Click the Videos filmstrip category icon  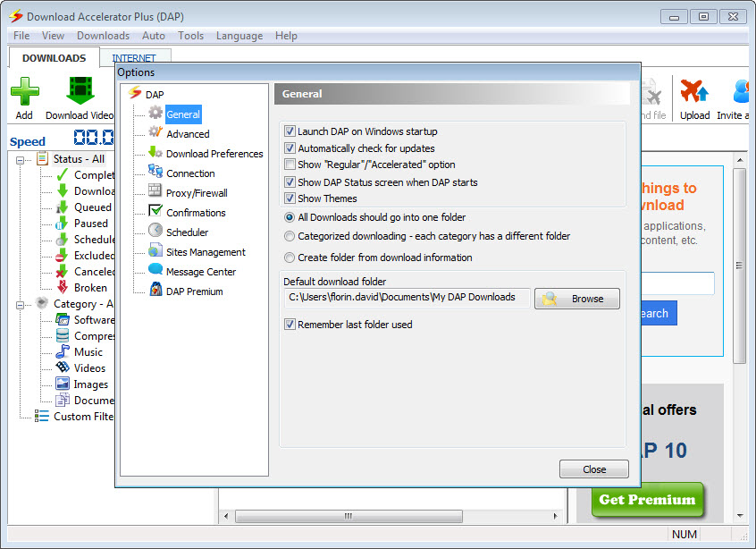point(63,367)
